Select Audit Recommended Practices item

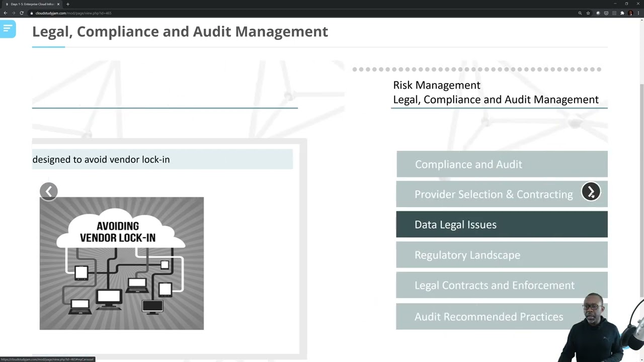(x=502, y=316)
